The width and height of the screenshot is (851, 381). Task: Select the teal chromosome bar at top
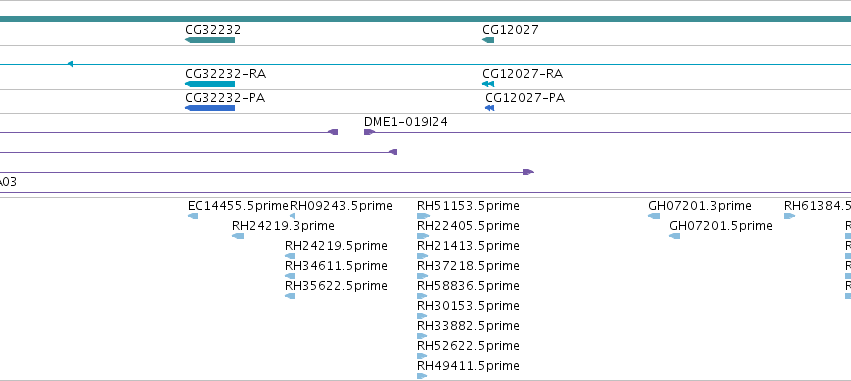(426, 19)
